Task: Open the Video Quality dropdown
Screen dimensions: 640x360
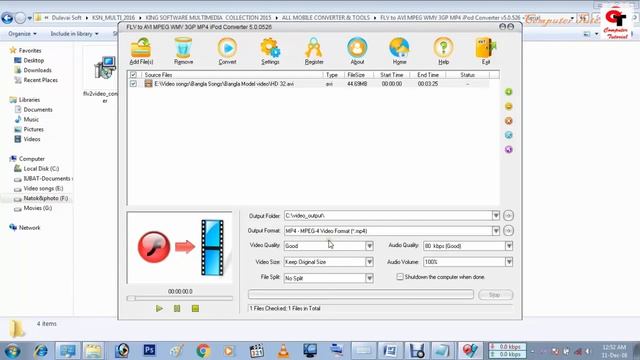Action: pyautogui.click(x=369, y=246)
